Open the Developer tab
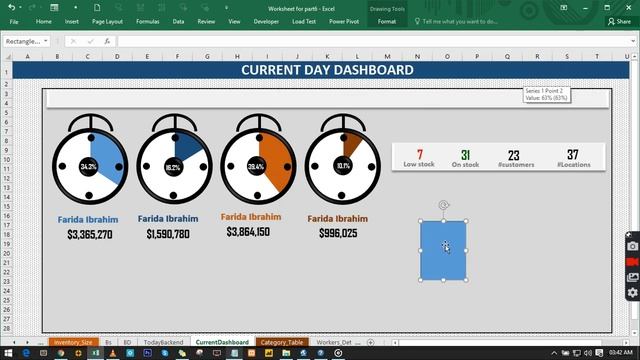The width and height of the screenshot is (640, 360). 266,22
